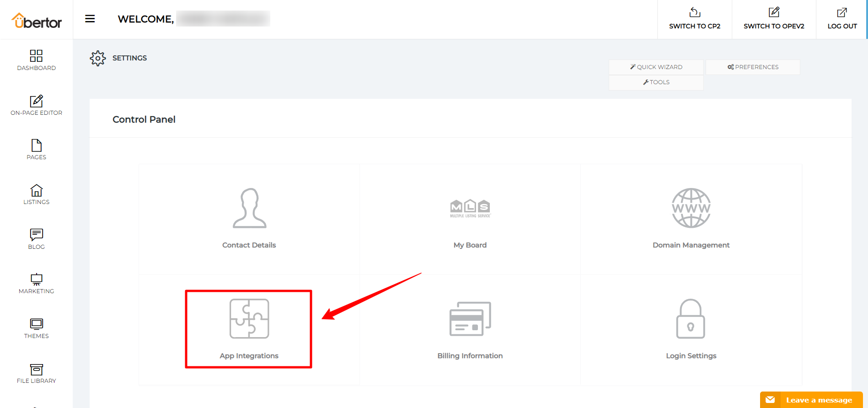This screenshot has height=408, width=868.
Task: Open the Blog section
Action: [x=36, y=239]
